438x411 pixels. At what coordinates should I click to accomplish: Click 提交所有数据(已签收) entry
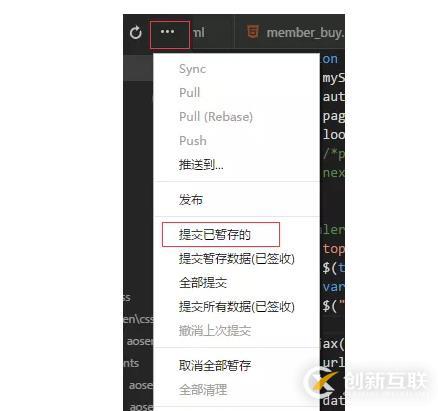tap(237, 306)
